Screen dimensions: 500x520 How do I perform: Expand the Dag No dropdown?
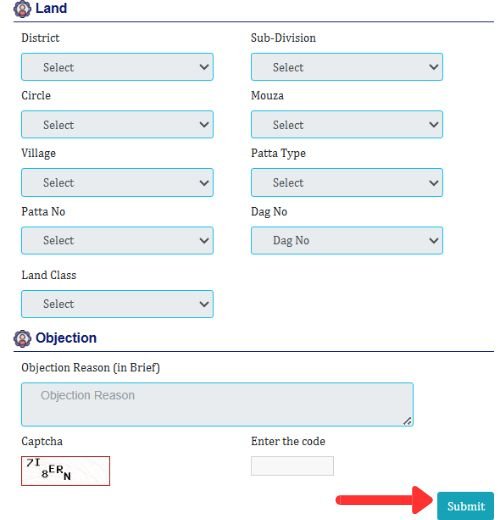347,240
